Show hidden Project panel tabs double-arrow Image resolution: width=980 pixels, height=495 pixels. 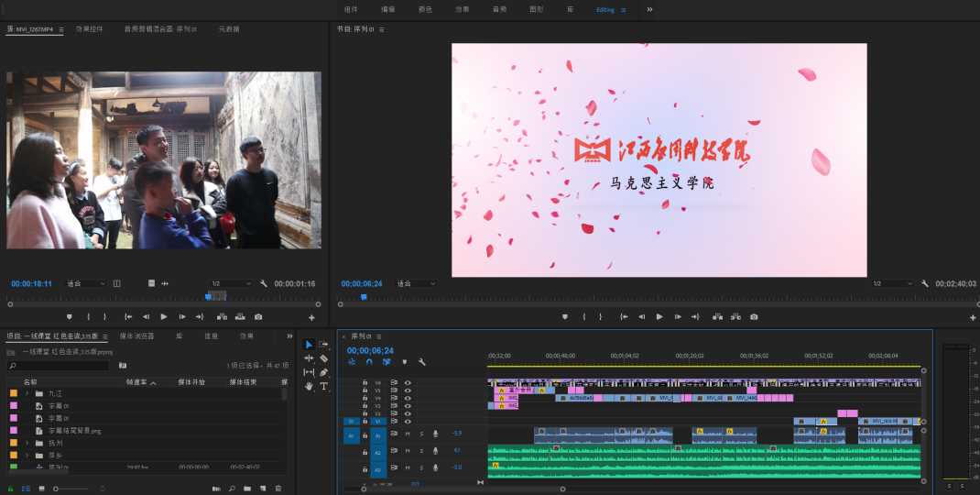[x=289, y=336]
